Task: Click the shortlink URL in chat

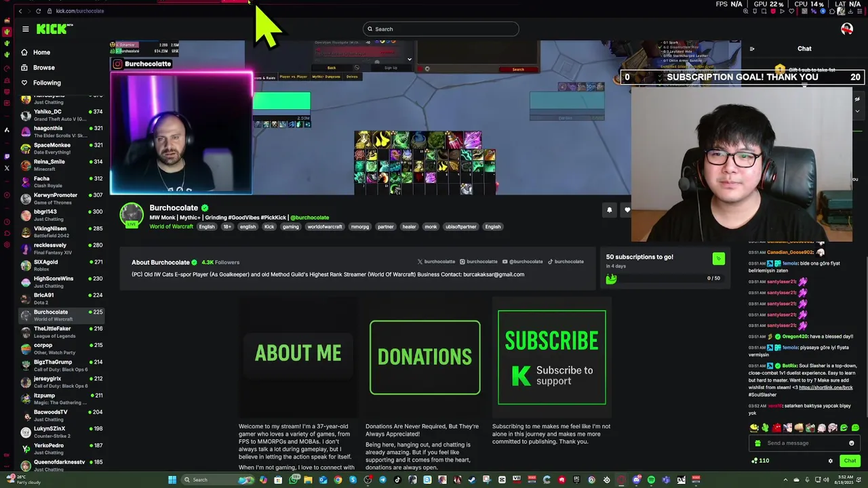Action: [x=825, y=387]
